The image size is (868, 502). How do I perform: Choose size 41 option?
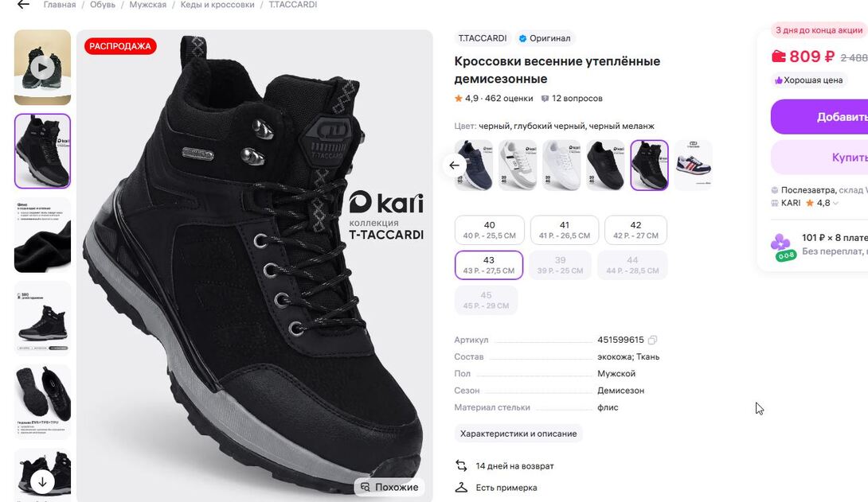point(564,230)
